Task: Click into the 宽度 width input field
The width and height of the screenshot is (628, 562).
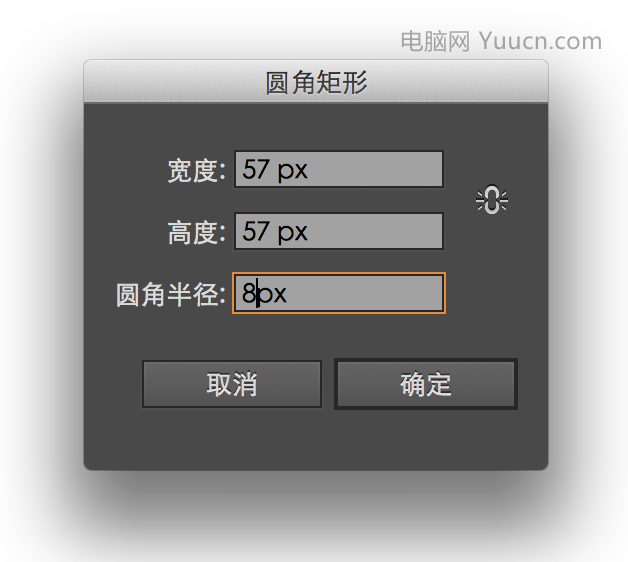Action: pyautogui.click(x=339, y=169)
